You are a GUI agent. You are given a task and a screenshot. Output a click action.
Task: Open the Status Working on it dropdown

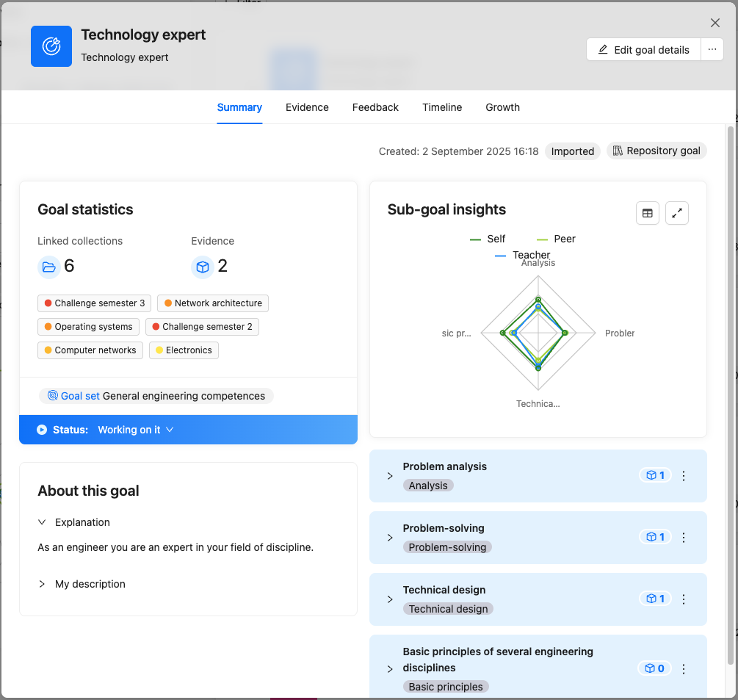[x=136, y=430]
